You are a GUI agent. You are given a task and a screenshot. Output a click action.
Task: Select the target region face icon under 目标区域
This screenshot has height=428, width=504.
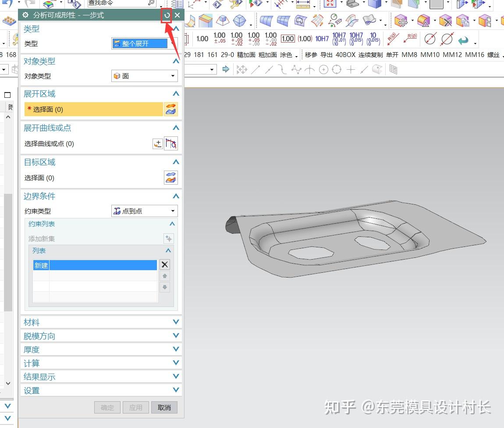click(171, 177)
